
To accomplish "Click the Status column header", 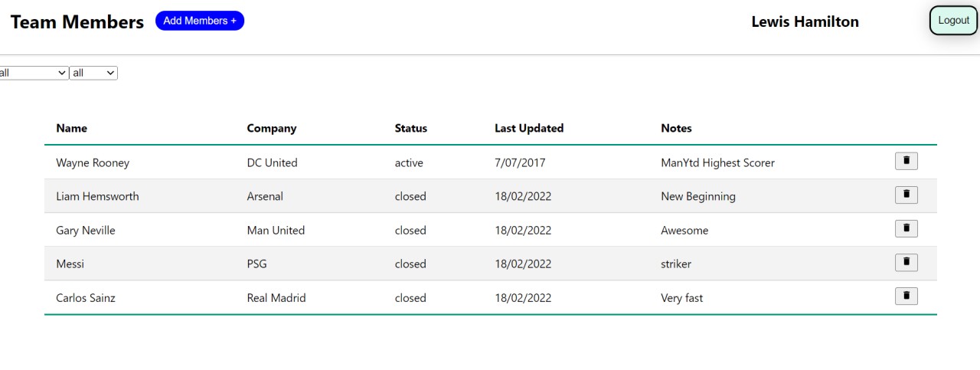I will [411, 128].
